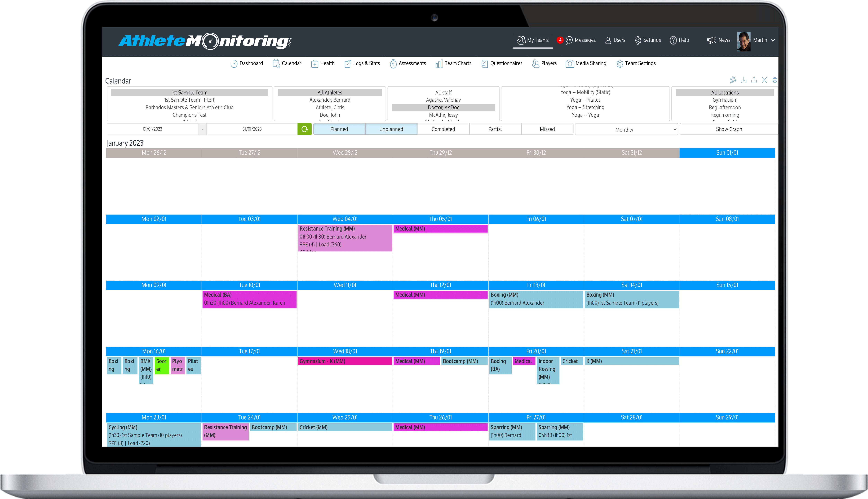Toggle the Planned events filter

point(339,129)
